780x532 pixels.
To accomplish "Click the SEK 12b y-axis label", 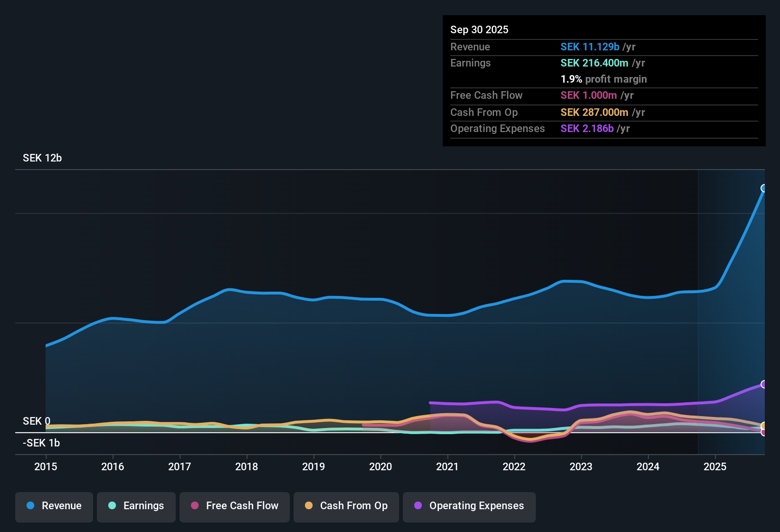I will [42, 158].
